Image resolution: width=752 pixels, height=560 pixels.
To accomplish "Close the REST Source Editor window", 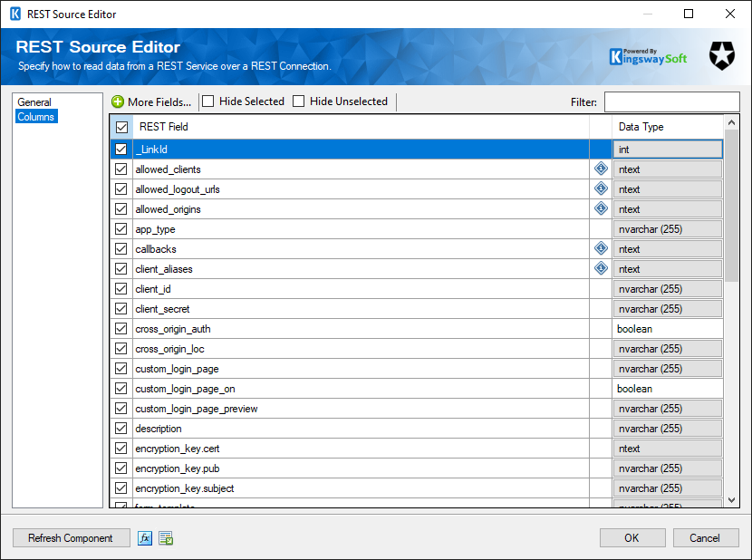I will pos(730,14).
